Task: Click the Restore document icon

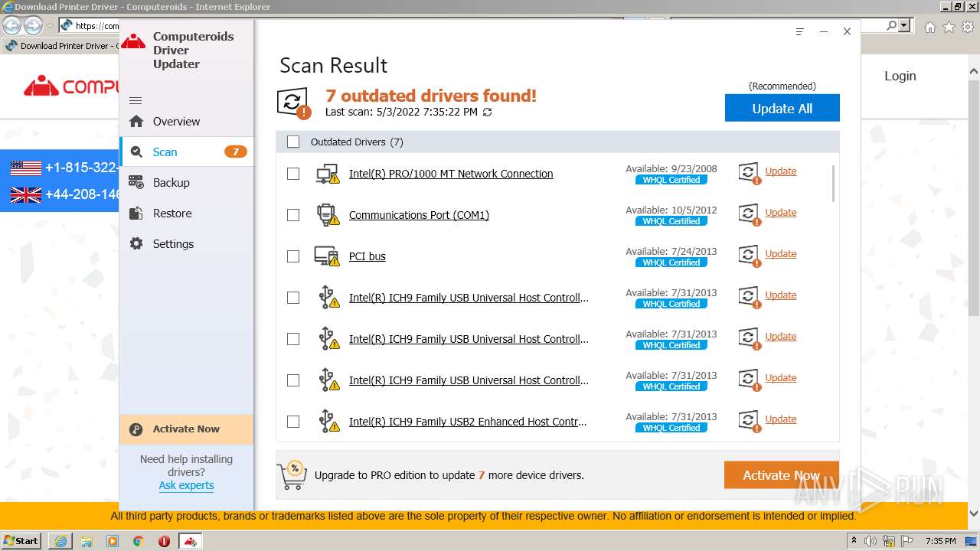Action: (x=136, y=213)
